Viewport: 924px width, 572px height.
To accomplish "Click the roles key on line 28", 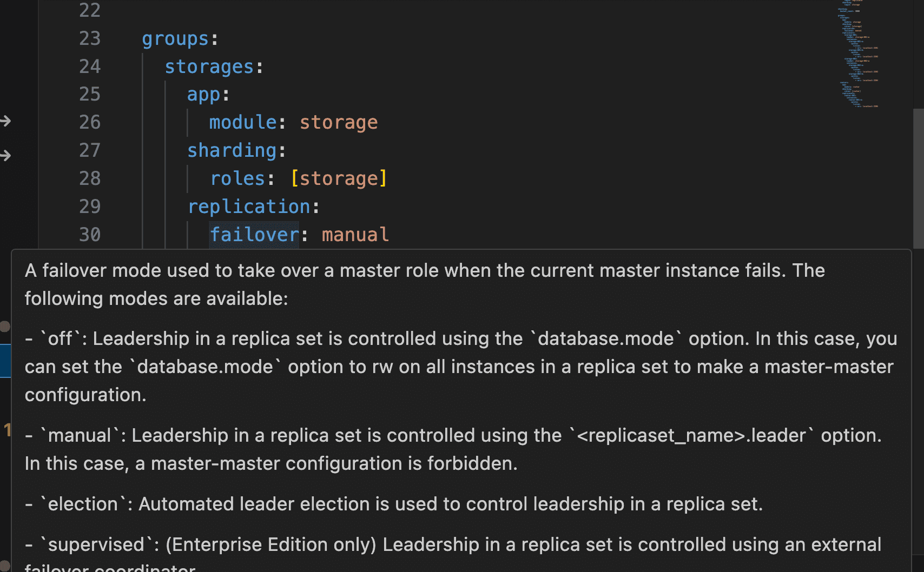I will pyautogui.click(x=237, y=179).
